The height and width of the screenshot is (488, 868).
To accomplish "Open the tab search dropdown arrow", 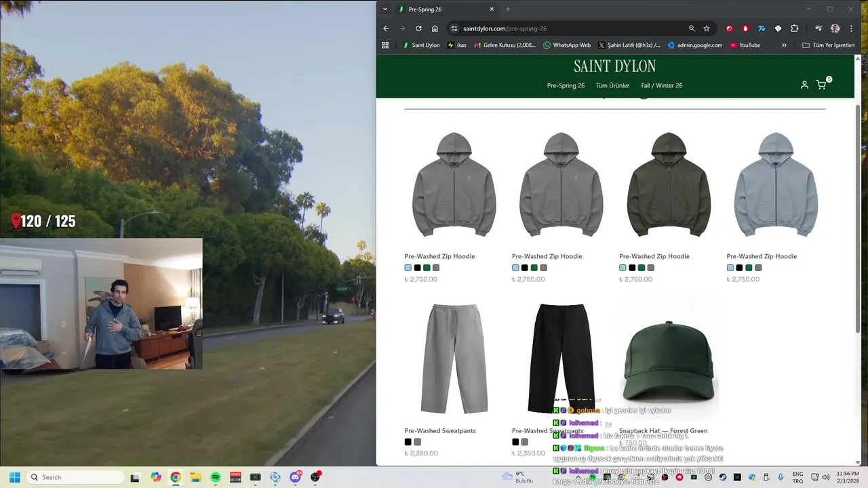I will pyautogui.click(x=385, y=9).
